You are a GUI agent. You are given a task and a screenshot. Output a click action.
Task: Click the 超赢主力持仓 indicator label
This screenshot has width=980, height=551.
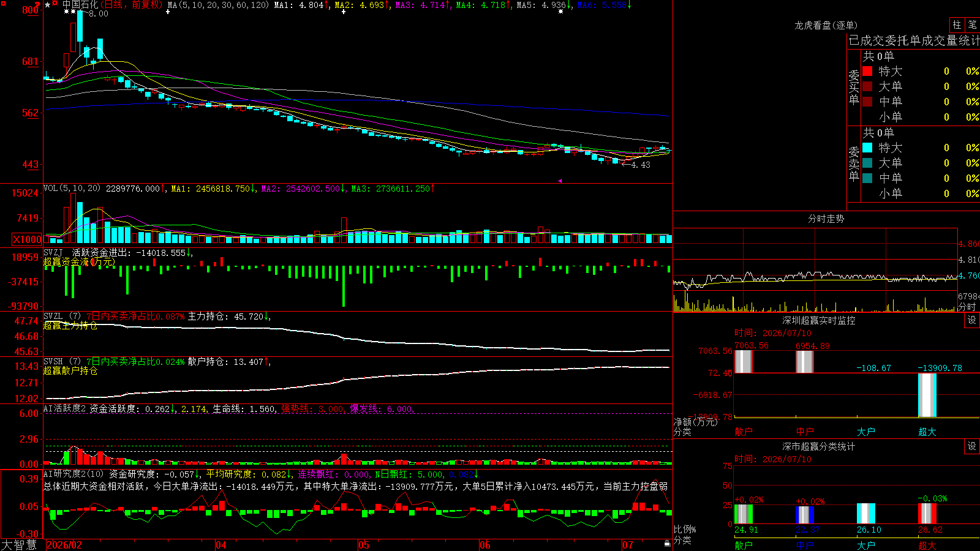coord(70,326)
